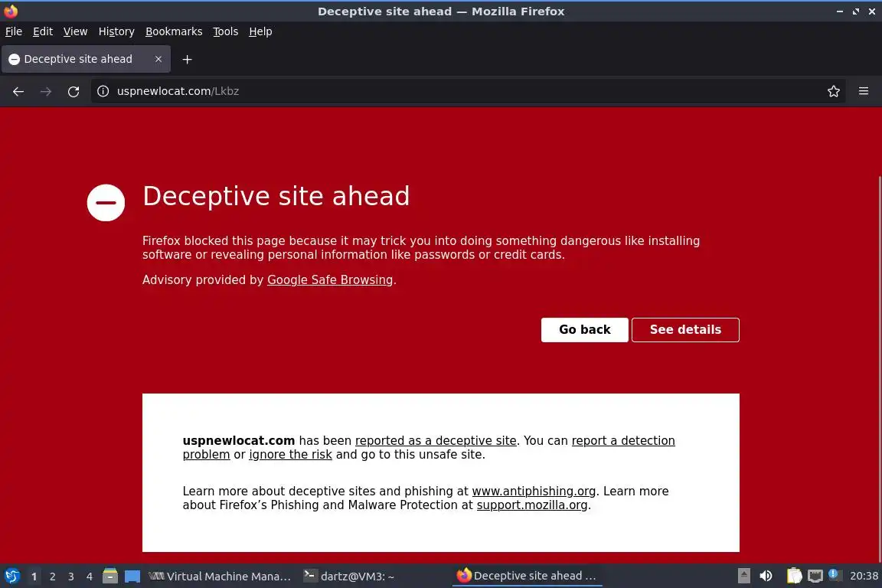Open the Help menu
Viewport: 882px width, 588px height.
tap(260, 31)
